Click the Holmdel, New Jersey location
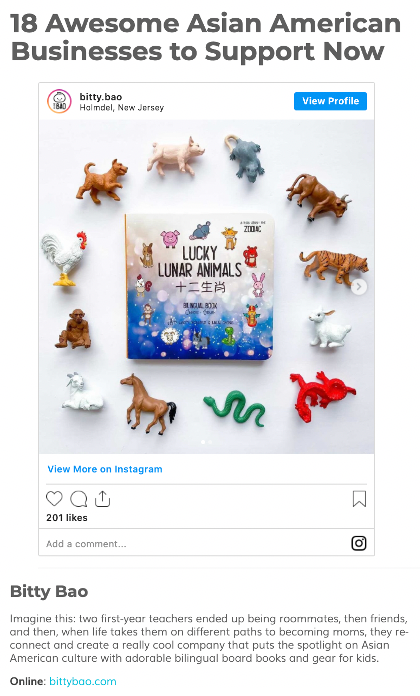 pos(122,107)
